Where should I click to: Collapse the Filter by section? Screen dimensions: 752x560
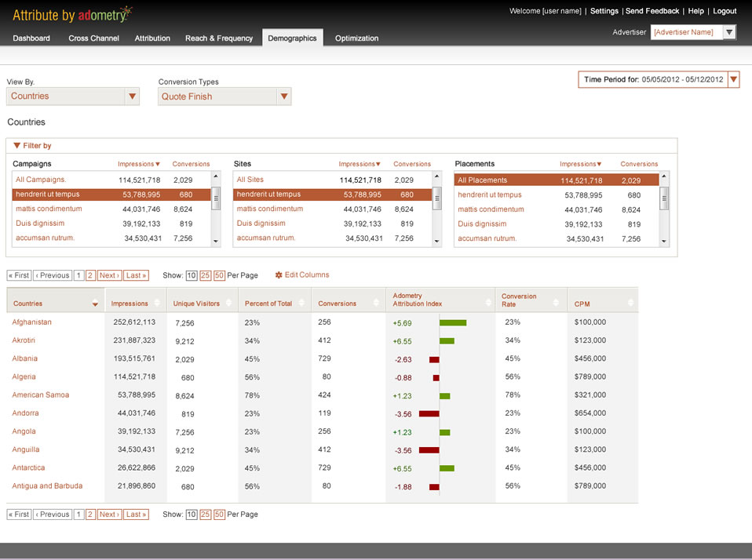click(x=32, y=146)
